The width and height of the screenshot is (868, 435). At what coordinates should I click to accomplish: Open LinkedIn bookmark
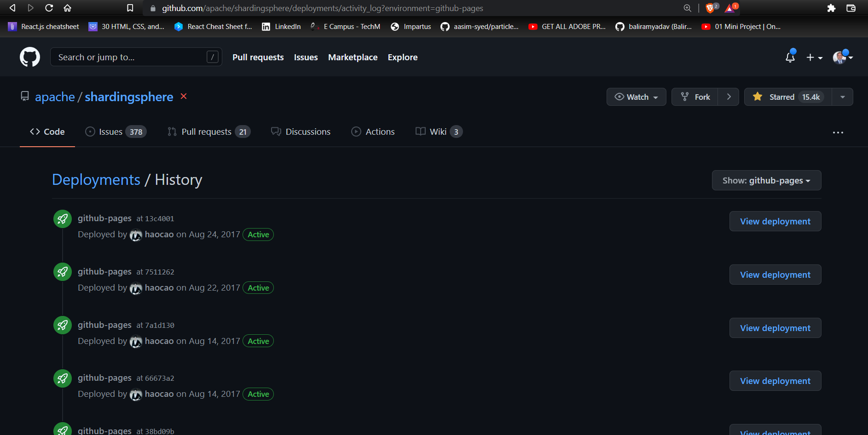281,27
